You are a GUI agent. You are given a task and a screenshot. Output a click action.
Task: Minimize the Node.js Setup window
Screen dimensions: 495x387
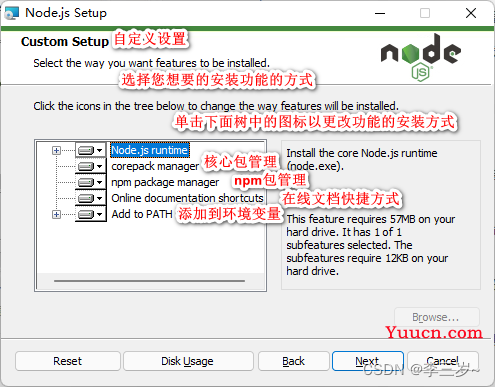[x=380, y=13]
